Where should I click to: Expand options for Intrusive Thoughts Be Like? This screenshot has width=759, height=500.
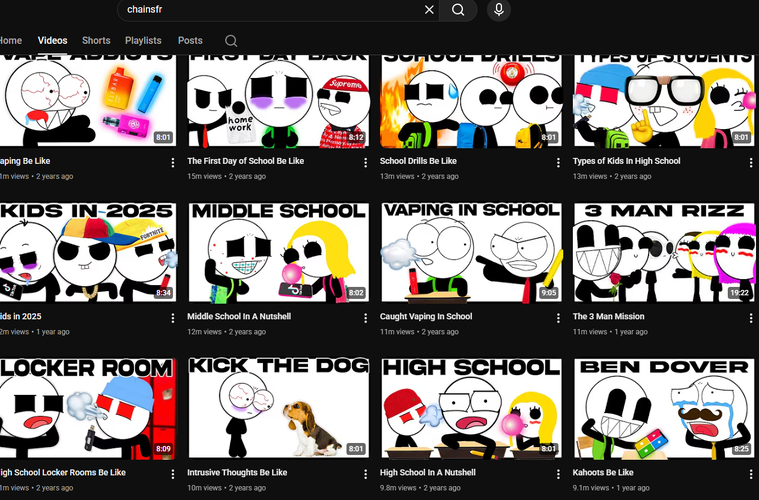pyautogui.click(x=366, y=473)
